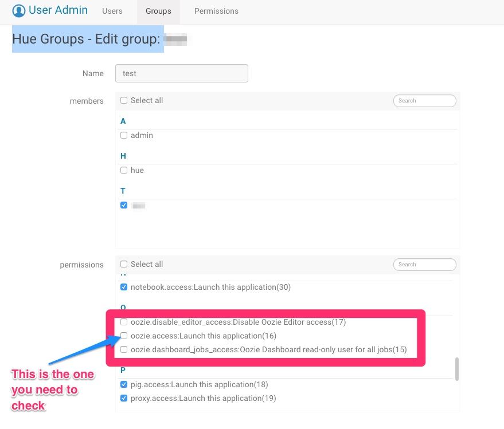
Task: Check the hue member checkbox
Action: click(124, 170)
